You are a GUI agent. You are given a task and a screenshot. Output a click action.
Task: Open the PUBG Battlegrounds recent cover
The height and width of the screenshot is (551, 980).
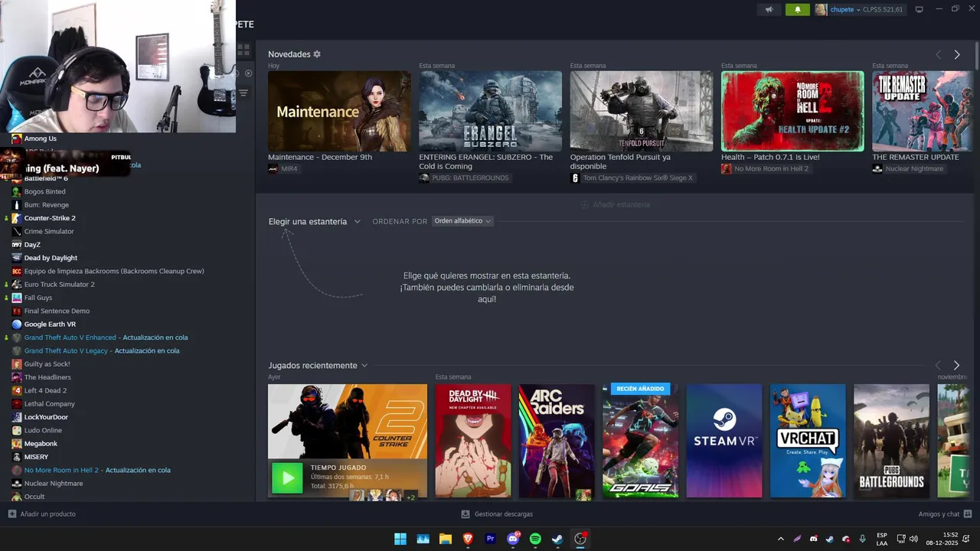coord(891,441)
